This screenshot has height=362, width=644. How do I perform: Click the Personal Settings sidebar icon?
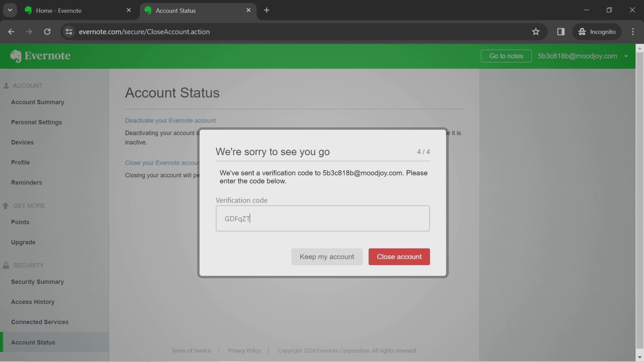tap(36, 122)
